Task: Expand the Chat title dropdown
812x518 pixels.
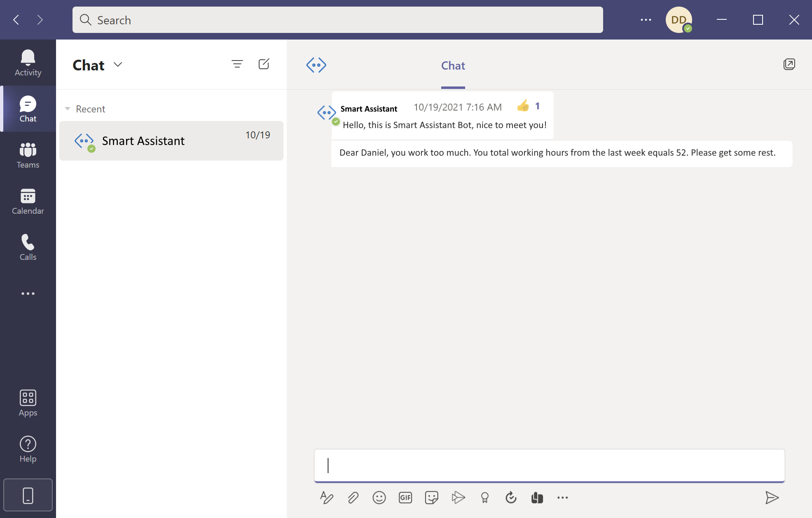Action: [118, 65]
